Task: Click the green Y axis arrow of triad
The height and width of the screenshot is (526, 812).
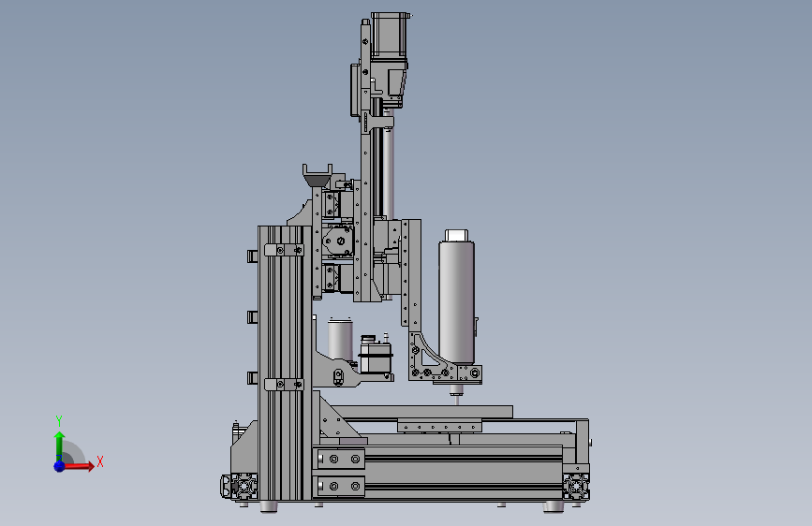Action: [59, 446]
